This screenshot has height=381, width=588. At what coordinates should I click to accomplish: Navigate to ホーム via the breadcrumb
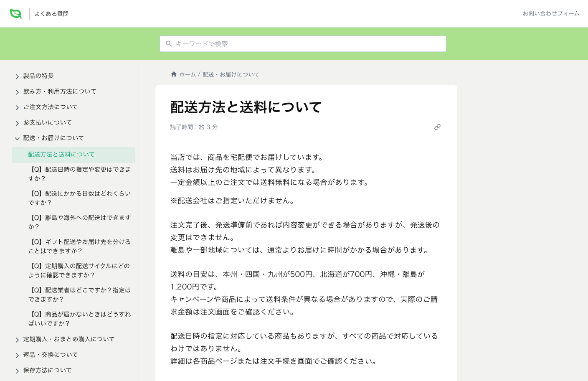[187, 74]
